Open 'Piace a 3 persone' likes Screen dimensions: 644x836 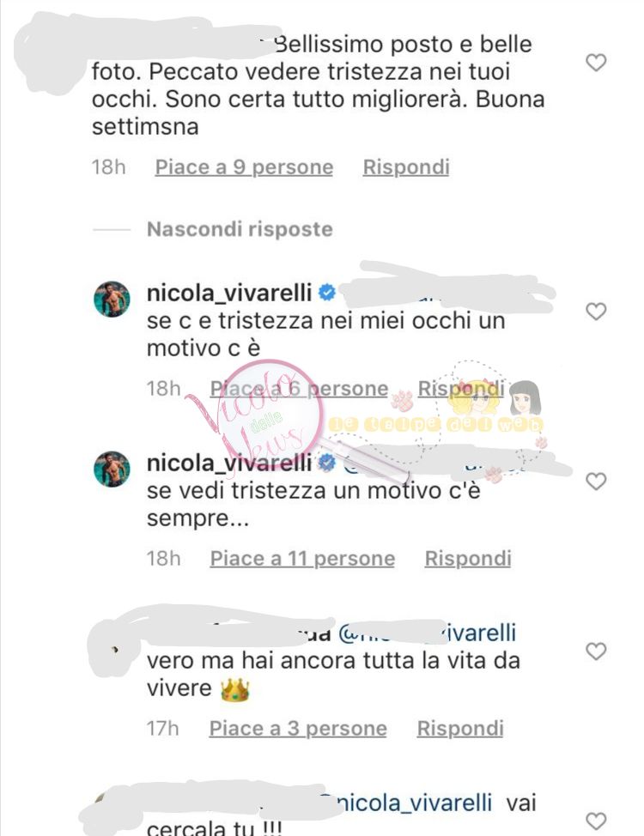(x=298, y=729)
